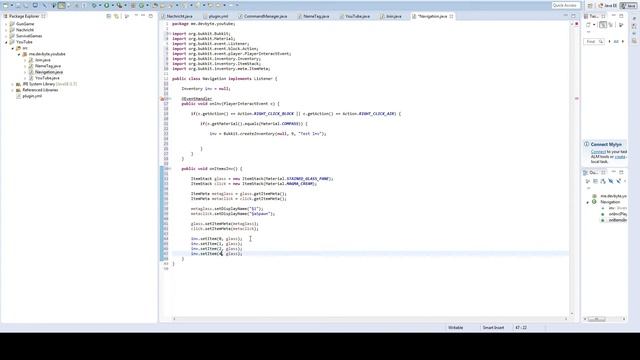640x360 pixels.
Task: Expand Join.java in Package Explorer
Action: pos(25,60)
